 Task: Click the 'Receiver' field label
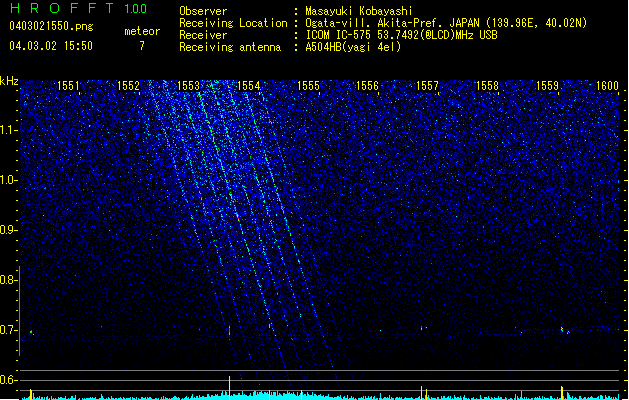(203, 35)
